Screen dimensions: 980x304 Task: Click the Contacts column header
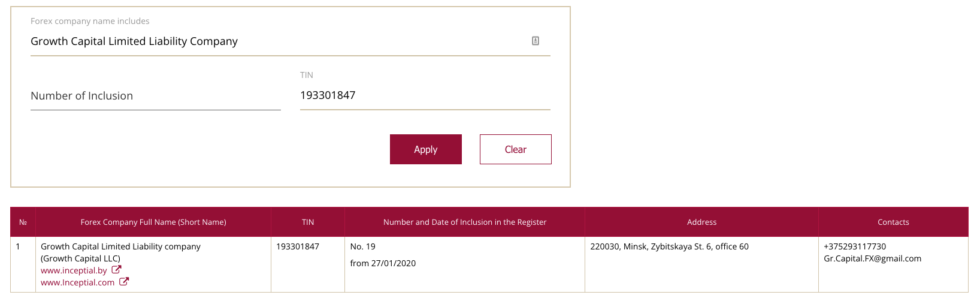pos(893,222)
